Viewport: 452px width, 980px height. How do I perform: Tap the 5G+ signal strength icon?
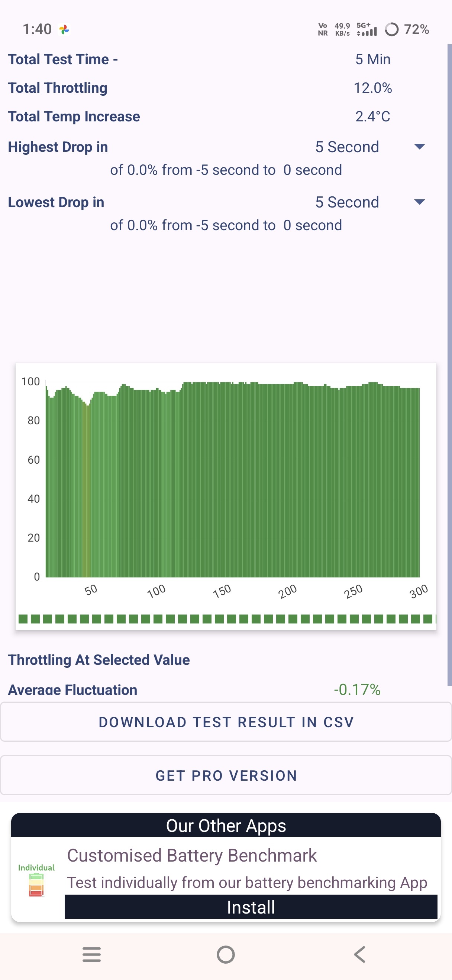[x=367, y=29]
